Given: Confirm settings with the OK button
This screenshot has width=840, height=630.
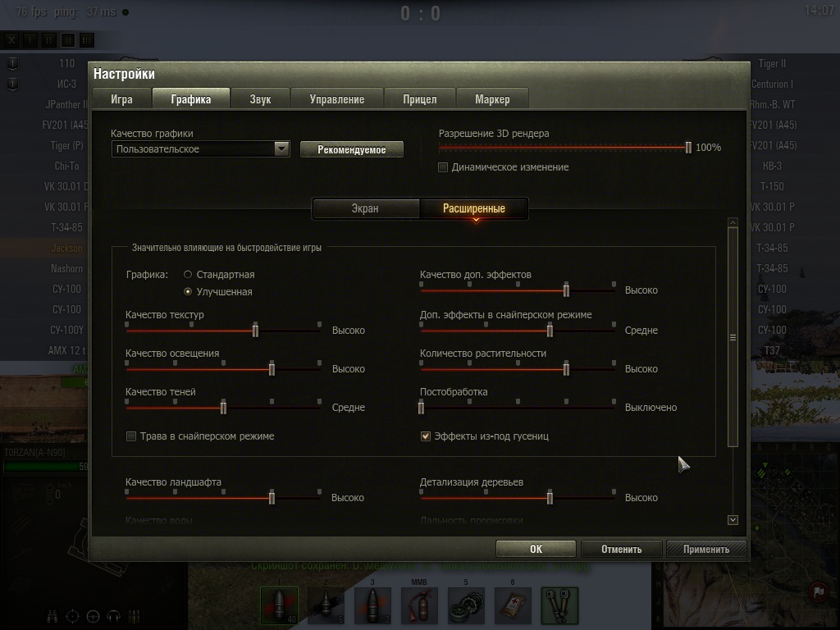Looking at the screenshot, I should (x=536, y=549).
